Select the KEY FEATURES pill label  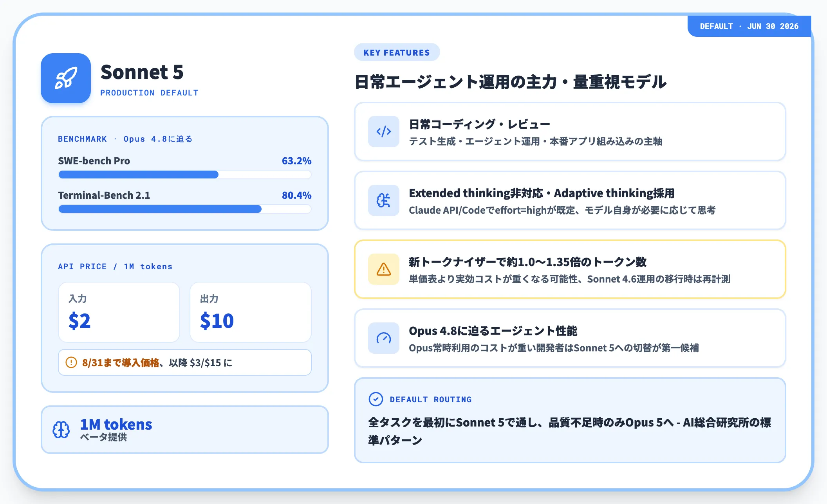(397, 52)
